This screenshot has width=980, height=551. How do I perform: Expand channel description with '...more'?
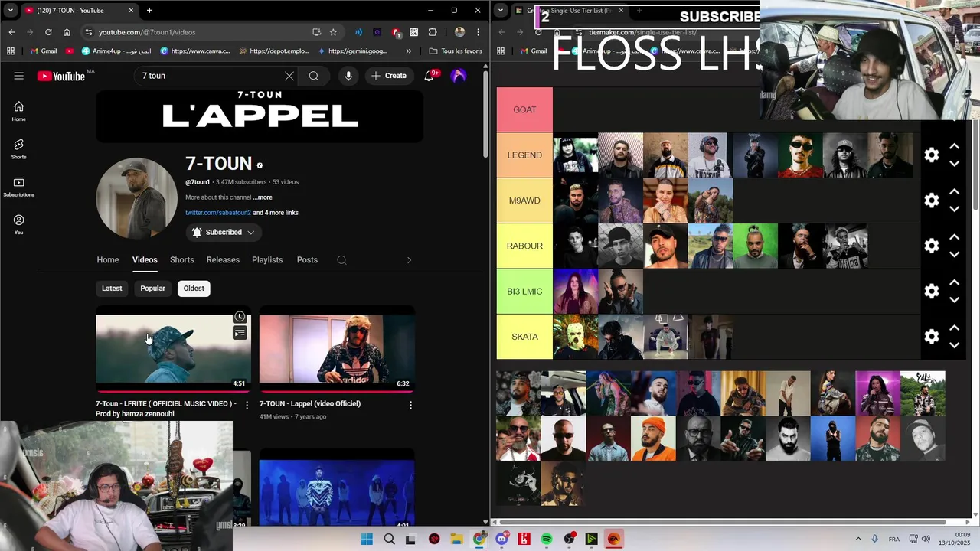263,197
